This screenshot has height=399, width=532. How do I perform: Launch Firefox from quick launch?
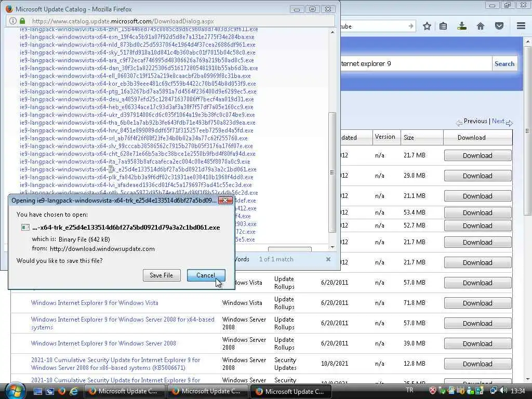[62, 391]
